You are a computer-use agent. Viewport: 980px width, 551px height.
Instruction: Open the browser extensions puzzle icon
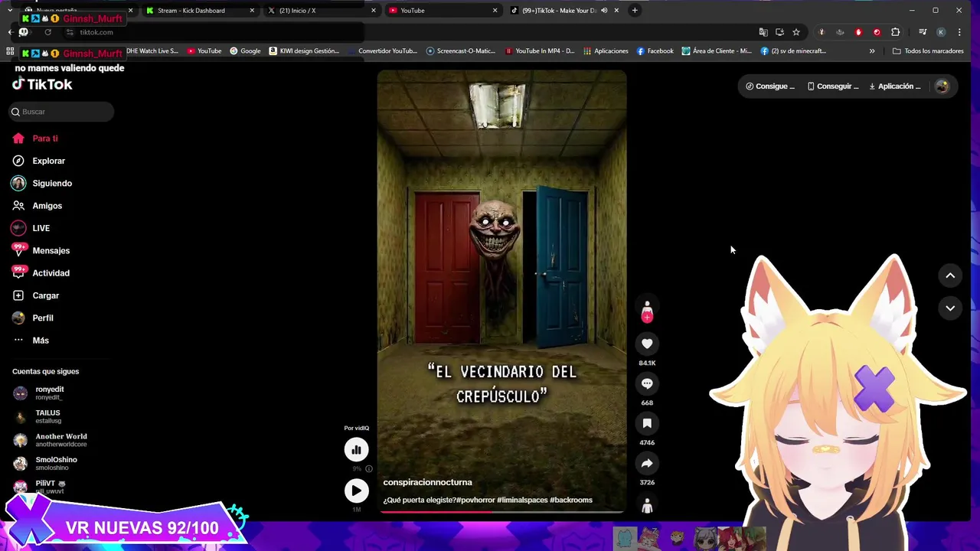click(x=895, y=32)
